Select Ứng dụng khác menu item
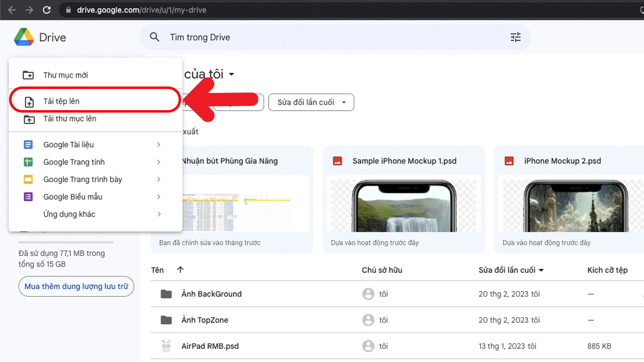The width and height of the screenshot is (644, 362). coord(96,214)
